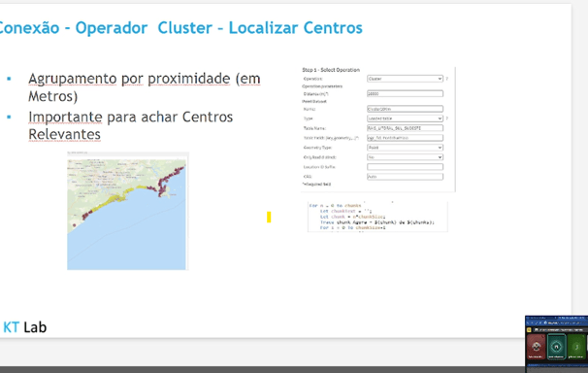This screenshot has width=588, height=373.
Task: Open the Geometry Type dropdown showing Point
Action: pos(405,148)
